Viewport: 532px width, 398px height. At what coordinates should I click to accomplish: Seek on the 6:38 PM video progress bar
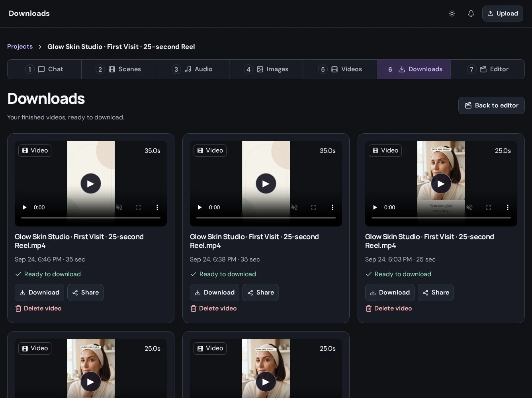click(266, 218)
